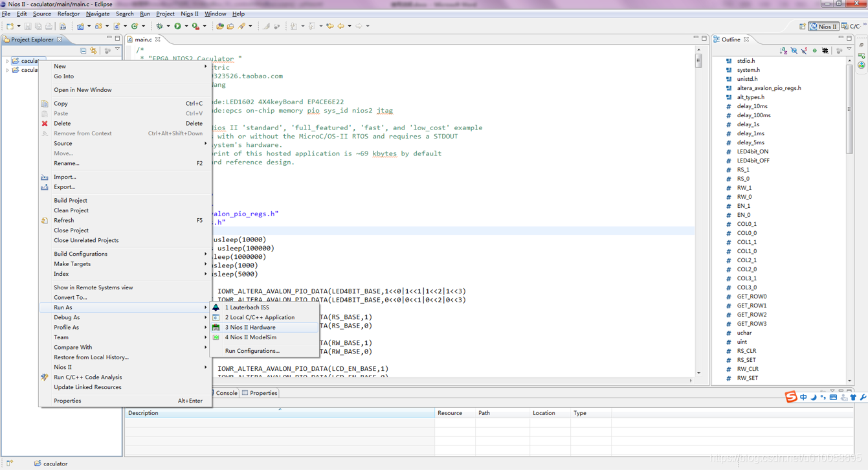Click the Print toolbar icon
868x470 pixels.
(x=49, y=27)
